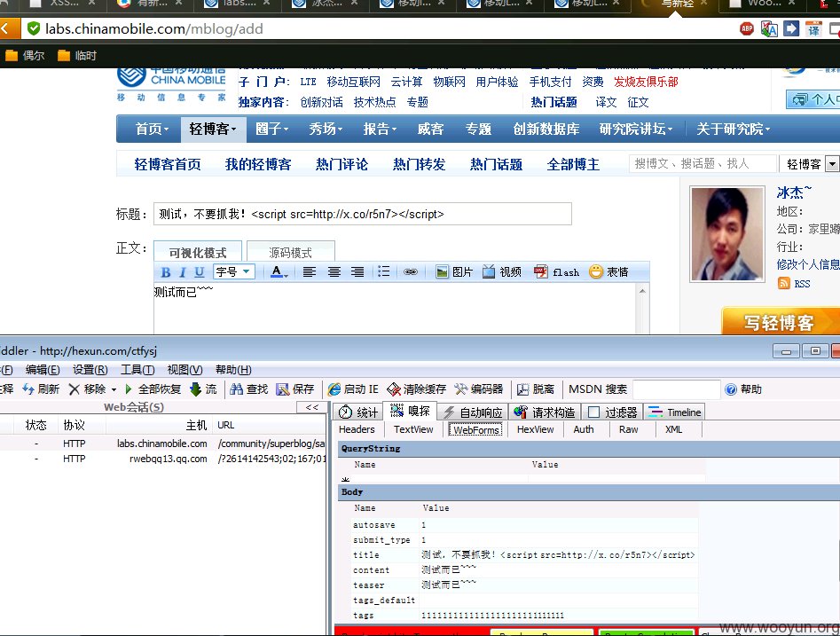This screenshot has height=636, width=840.
Task: Insert flash content in the editor
Action: click(557, 272)
